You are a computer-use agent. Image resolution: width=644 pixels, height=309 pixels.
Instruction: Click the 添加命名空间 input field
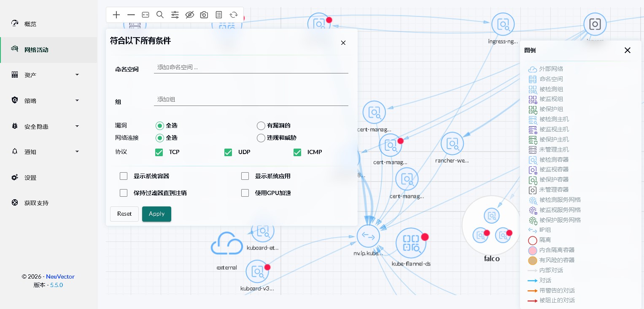[x=251, y=67]
